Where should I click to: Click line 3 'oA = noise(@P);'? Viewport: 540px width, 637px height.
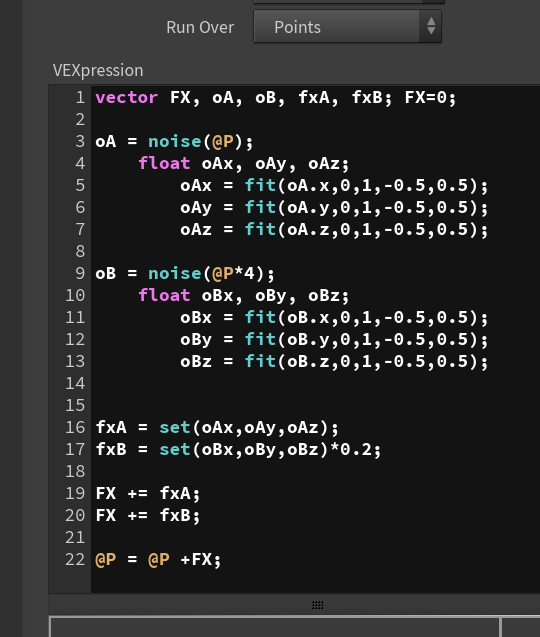174,142
